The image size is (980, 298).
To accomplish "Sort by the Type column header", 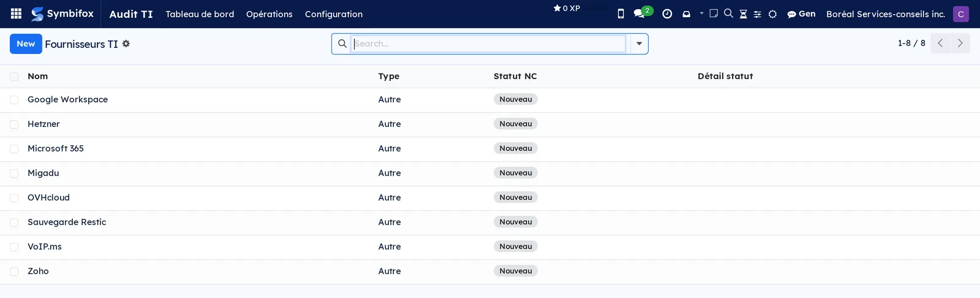I will pyautogui.click(x=389, y=76).
